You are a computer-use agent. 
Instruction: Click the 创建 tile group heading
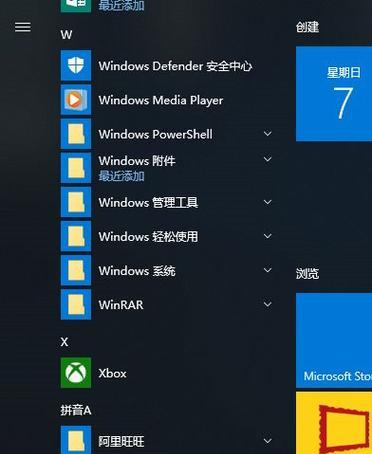[307, 27]
